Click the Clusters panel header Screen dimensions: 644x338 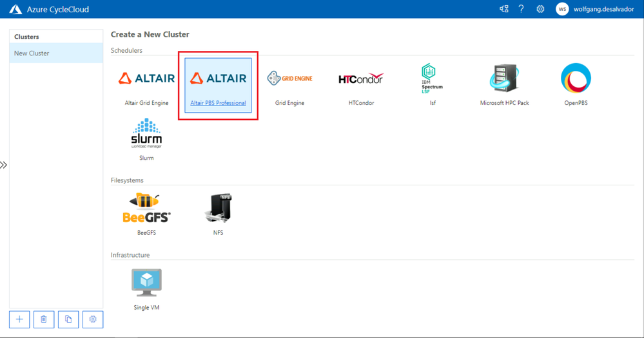point(26,37)
